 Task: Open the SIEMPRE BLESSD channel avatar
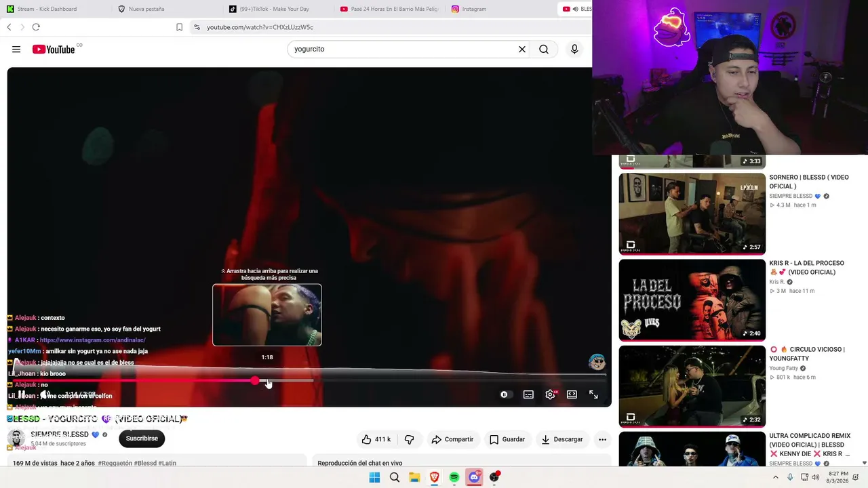[16, 438]
